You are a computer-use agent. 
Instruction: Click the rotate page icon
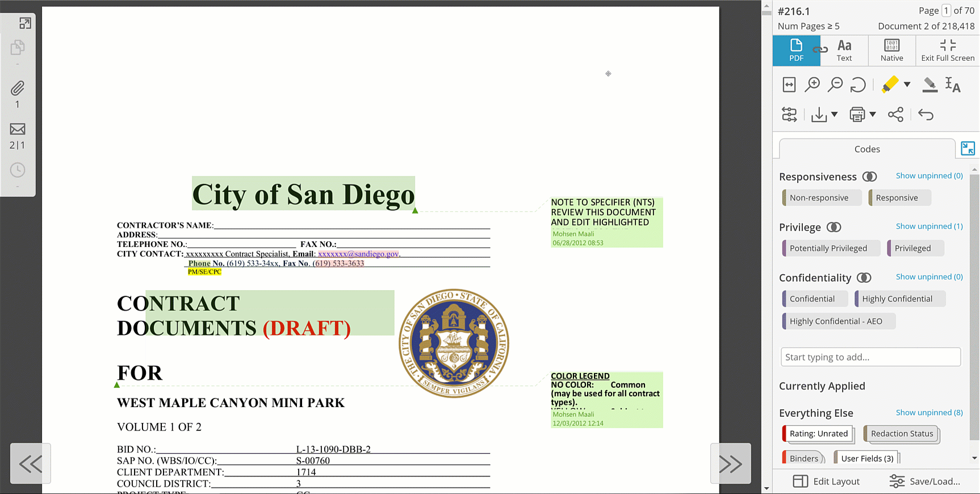pyautogui.click(x=858, y=85)
